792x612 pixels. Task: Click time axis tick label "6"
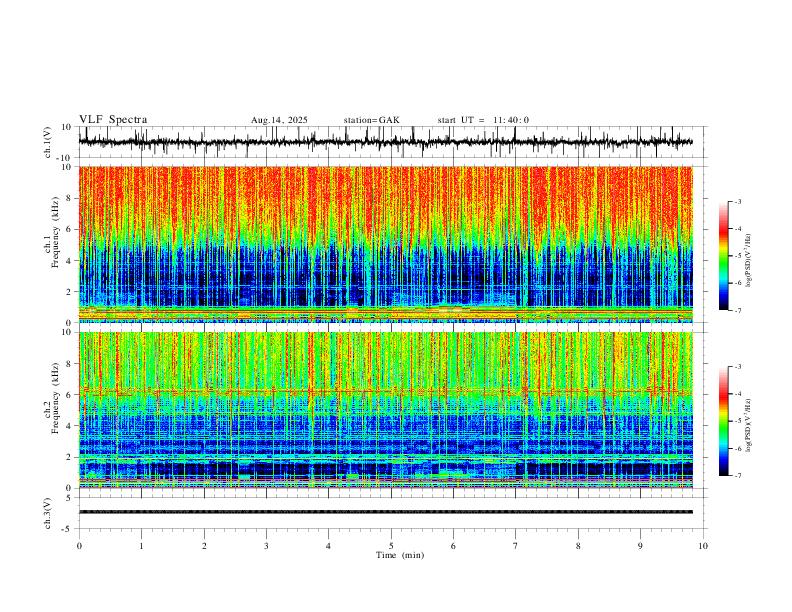(x=454, y=546)
